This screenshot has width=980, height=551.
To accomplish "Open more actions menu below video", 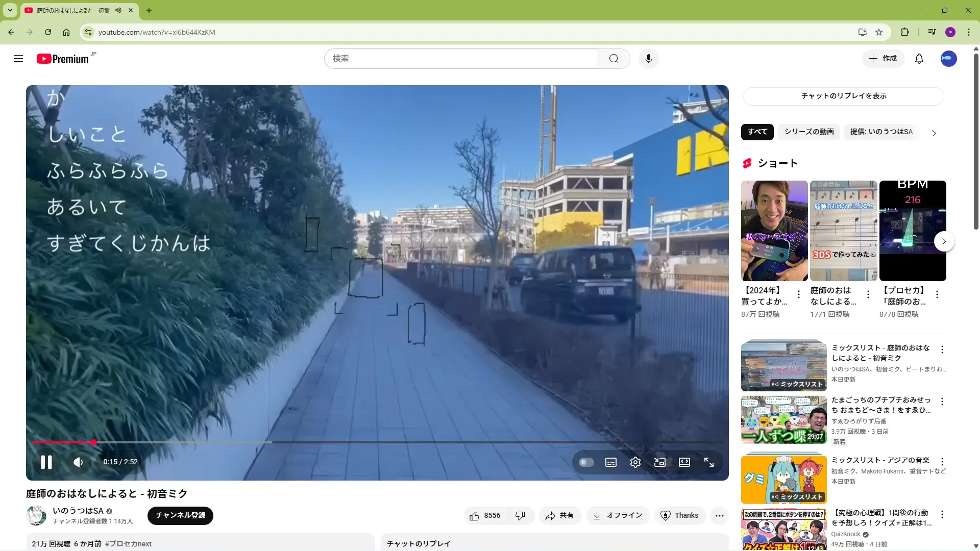I will pos(719,516).
